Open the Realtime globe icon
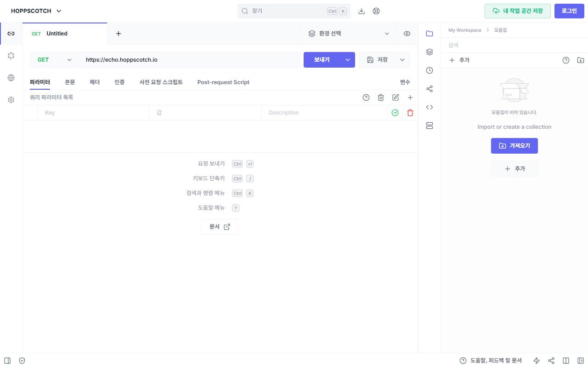The height and width of the screenshot is (368, 588). (x=11, y=77)
